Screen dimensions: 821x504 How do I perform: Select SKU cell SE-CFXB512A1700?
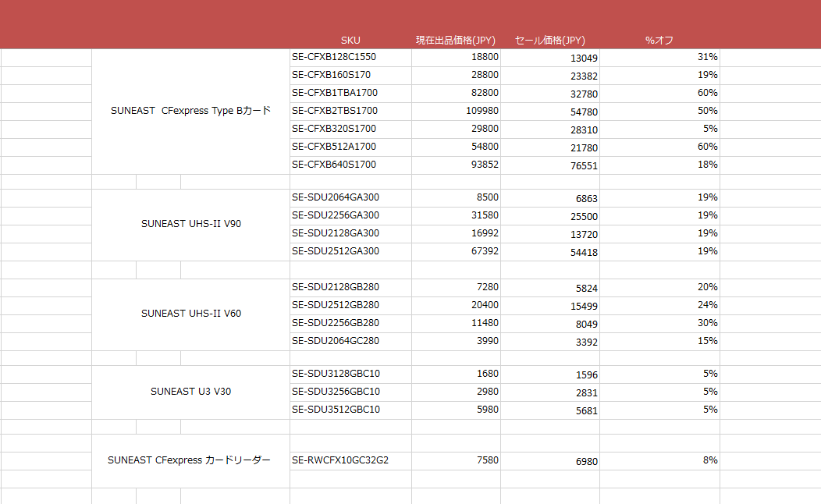350,147
